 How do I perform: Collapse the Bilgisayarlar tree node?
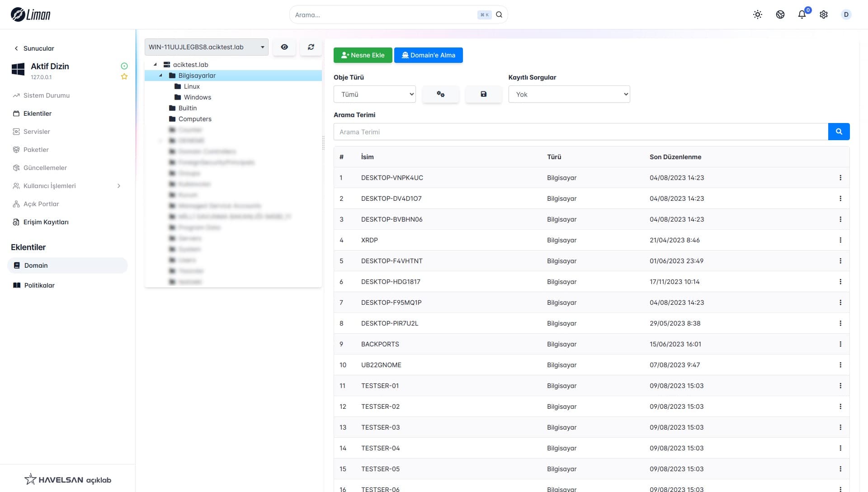click(160, 76)
